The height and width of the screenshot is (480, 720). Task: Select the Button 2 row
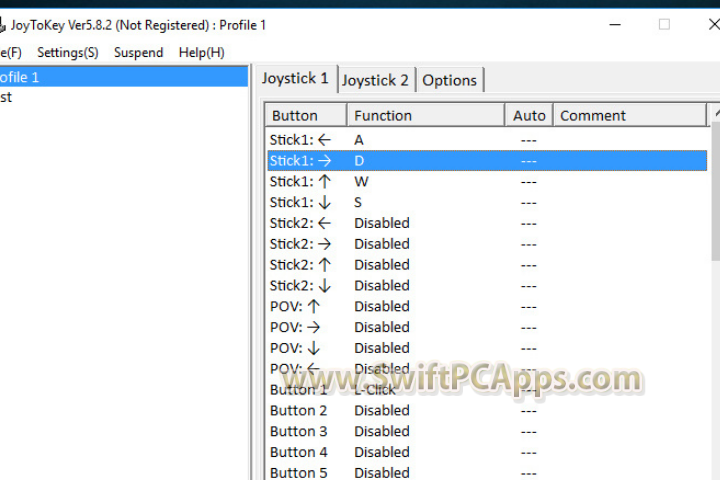coord(487,411)
